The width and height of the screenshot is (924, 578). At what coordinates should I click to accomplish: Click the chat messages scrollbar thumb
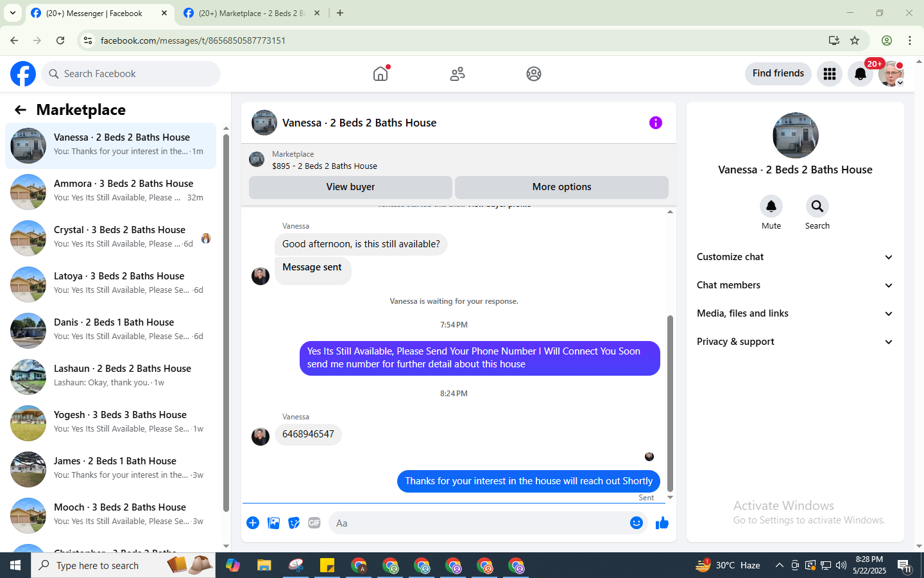point(670,403)
